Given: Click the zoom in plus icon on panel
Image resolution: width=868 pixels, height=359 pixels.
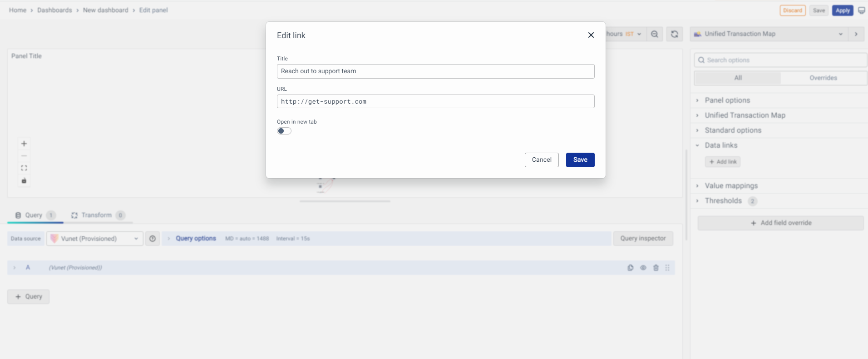Looking at the screenshot, I should coord(24,144).
